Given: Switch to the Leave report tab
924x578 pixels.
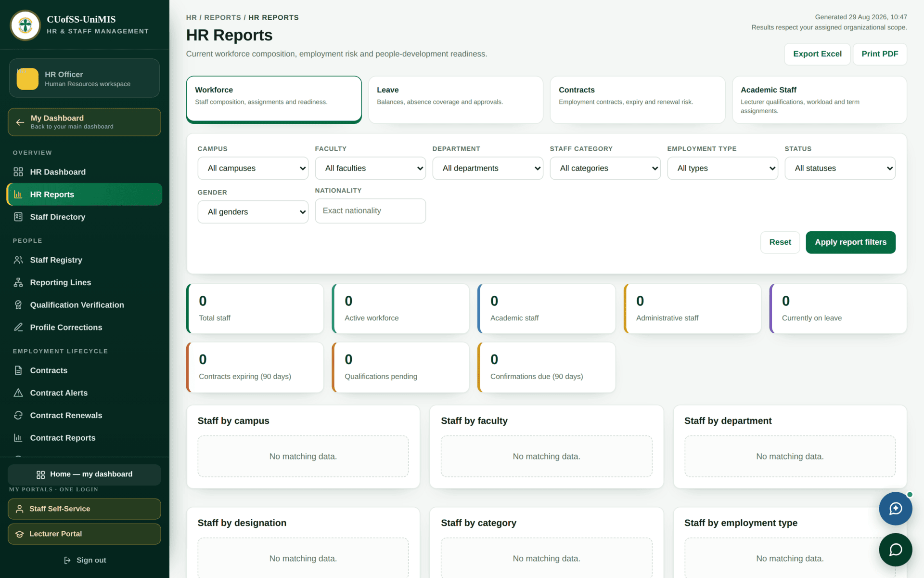Looking at the screenshot, I should tap(456, 100).
